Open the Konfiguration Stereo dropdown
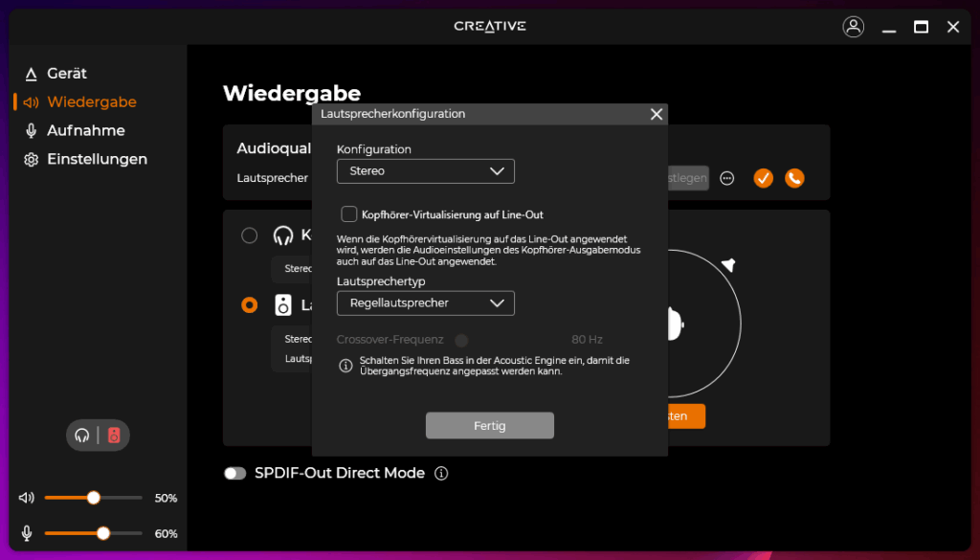Screen dimensions: 980x560 (425, 171)
